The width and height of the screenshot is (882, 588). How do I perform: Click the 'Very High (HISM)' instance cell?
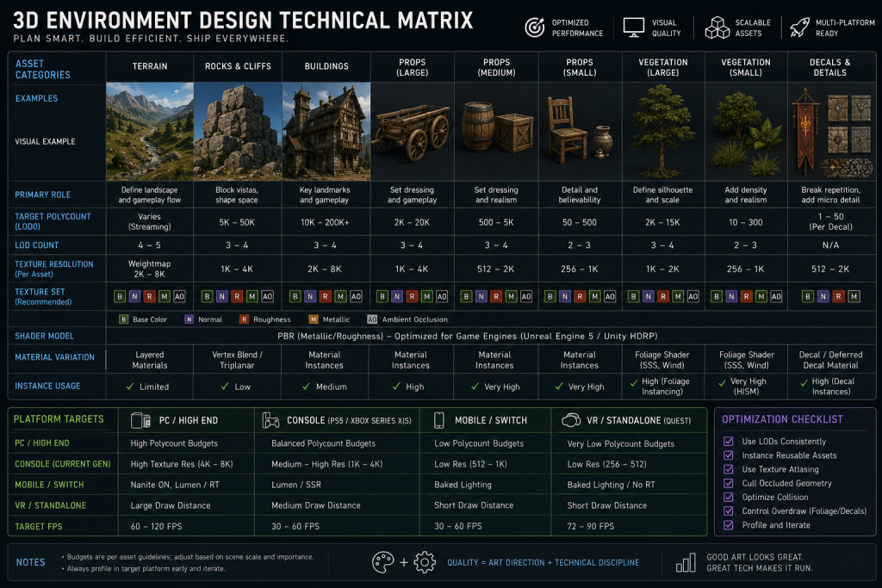tap(747, 387)
